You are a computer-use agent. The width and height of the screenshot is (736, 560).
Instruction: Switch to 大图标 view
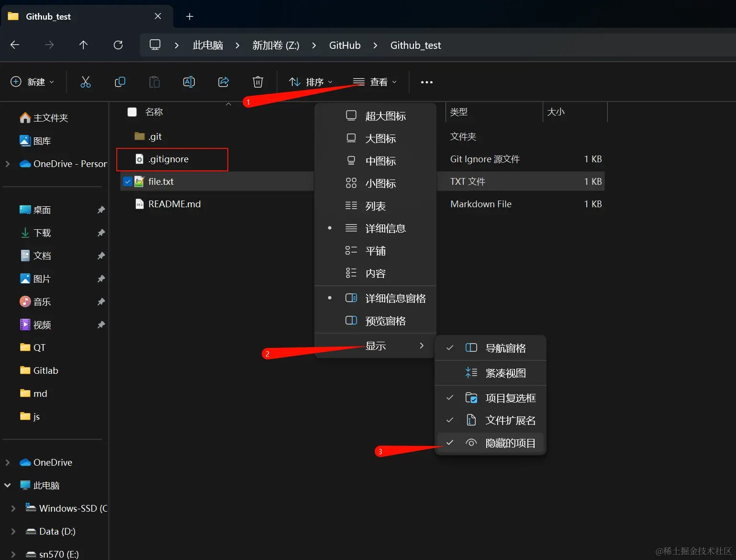[x=376, y=138]
